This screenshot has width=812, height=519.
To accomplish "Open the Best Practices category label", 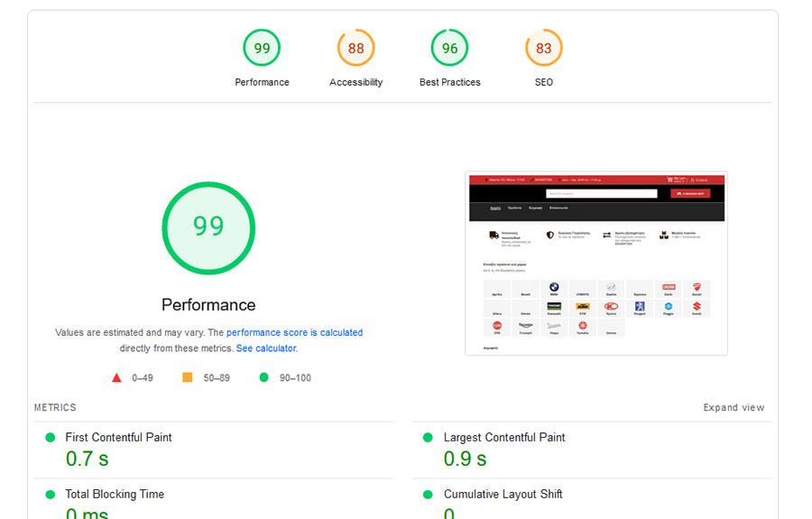I will tap(450, 82).
